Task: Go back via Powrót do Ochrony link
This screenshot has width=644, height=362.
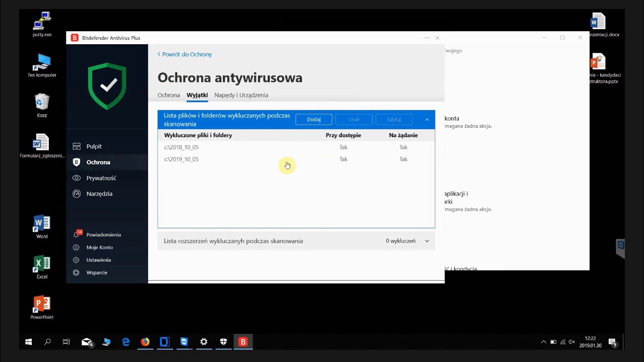Action: pos(185,54)
